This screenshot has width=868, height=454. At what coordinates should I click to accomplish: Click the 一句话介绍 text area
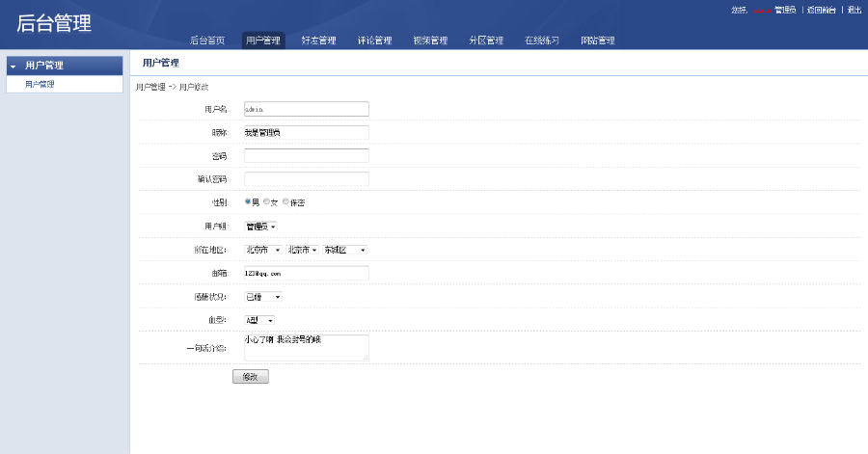306,348
